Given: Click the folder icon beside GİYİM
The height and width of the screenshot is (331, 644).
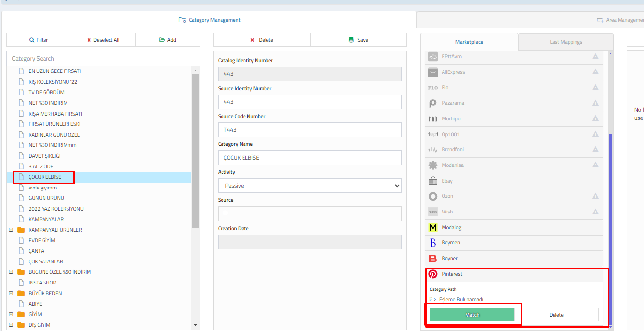Looking at the screenshot, I should 21,314.
